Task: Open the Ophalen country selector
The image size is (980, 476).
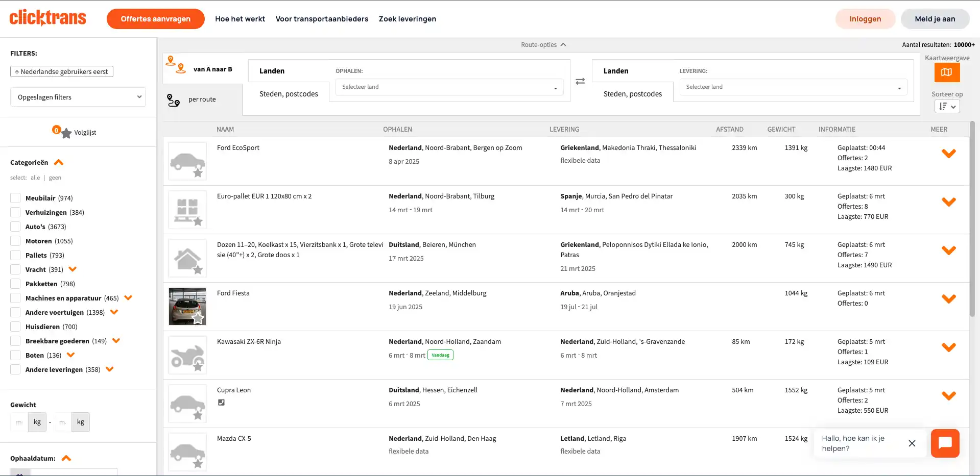Action: [x=449, y=87]
